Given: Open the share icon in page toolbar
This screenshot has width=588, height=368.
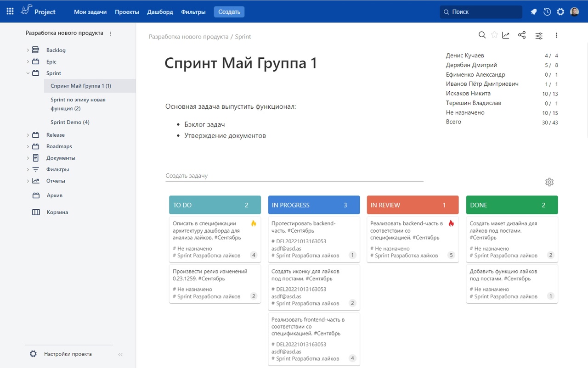Looking at the screenshot, I should tap(522, 35).
